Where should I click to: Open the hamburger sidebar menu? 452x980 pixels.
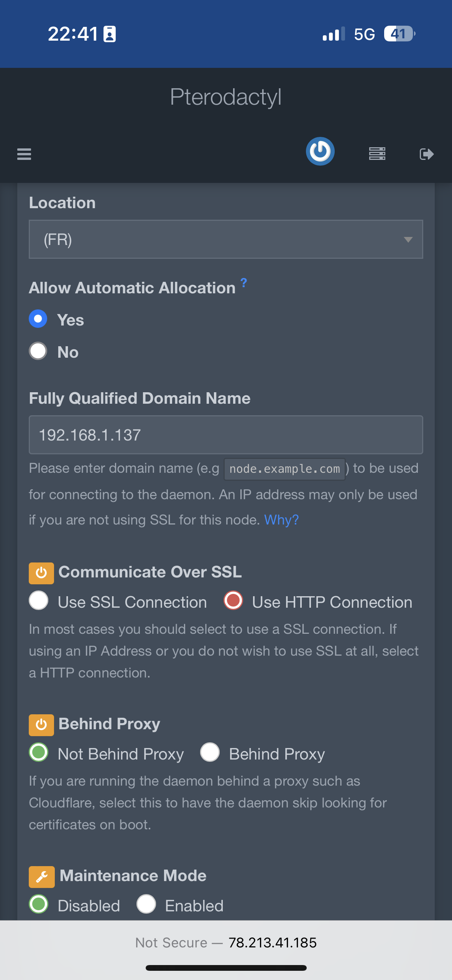pos(24,154)
